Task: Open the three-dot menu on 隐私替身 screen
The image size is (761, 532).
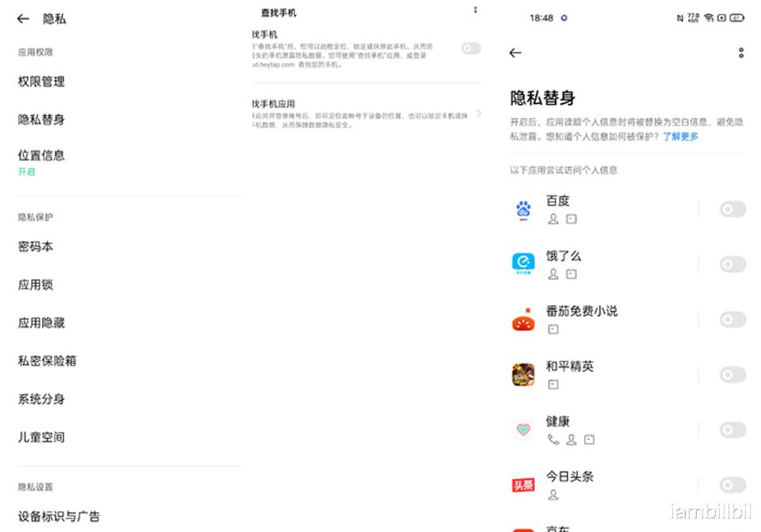Action: [x=740, y=52]
